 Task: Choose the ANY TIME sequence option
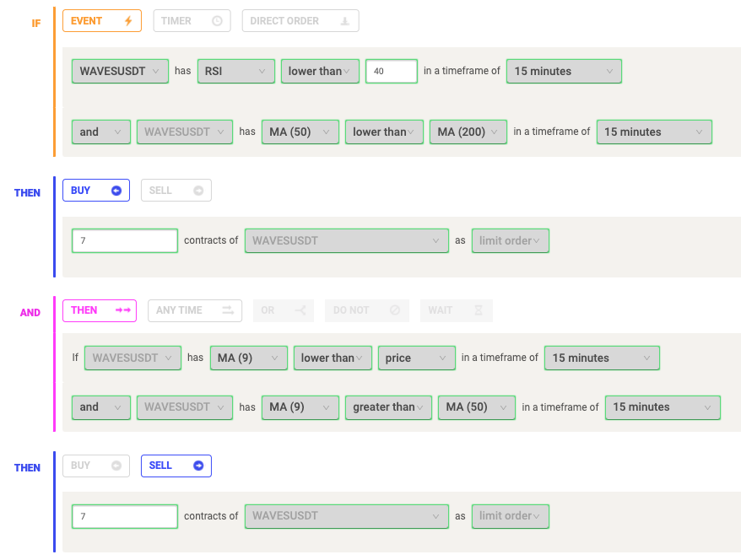coord(195,310)
